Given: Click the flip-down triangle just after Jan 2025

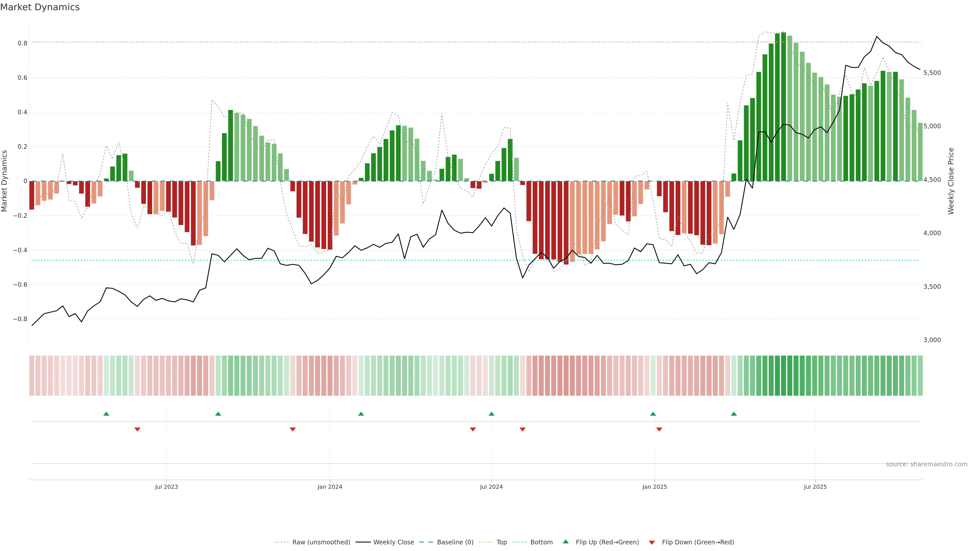Looking at the screenshot, I should point(659,429).
